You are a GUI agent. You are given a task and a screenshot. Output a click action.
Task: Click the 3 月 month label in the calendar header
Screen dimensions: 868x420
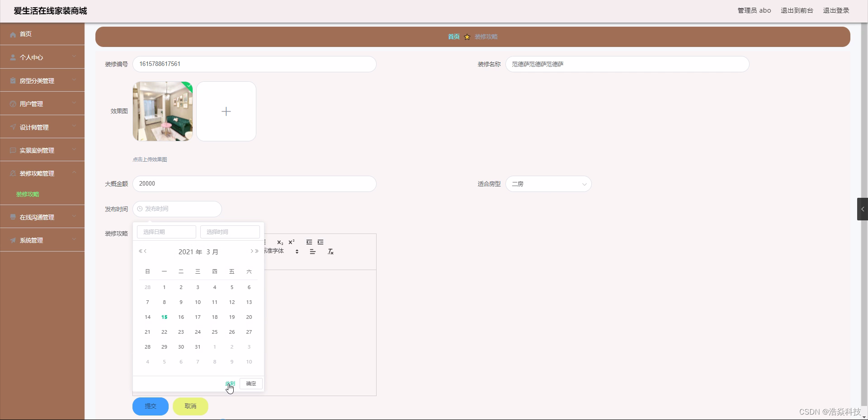(x=212, y=252)
